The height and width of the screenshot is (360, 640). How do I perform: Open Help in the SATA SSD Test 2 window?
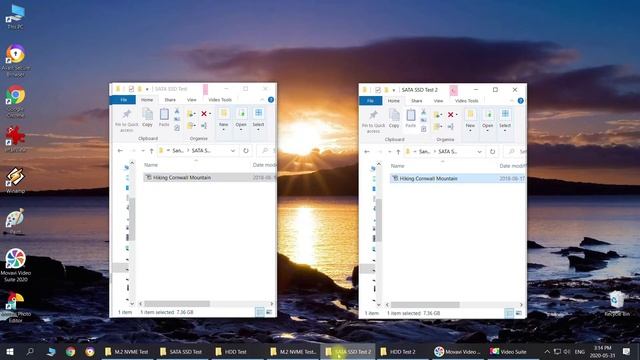520,101
